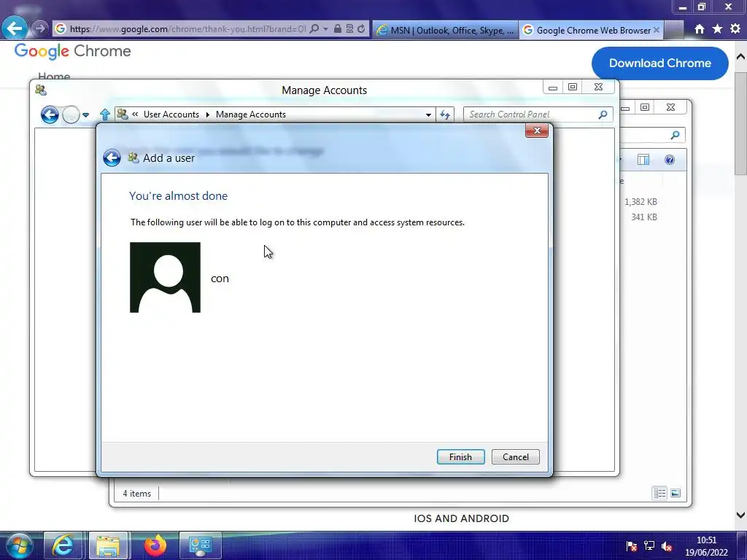This screenshot has width=747, height=560.
Task: Click the browser Home icon
Action: click(x=699, y=29)
